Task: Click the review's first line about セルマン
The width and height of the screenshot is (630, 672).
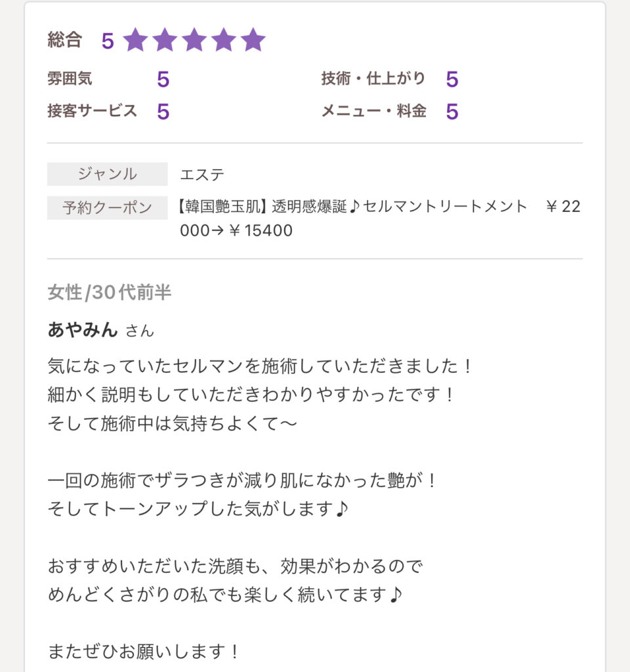Action: point(261,366)
